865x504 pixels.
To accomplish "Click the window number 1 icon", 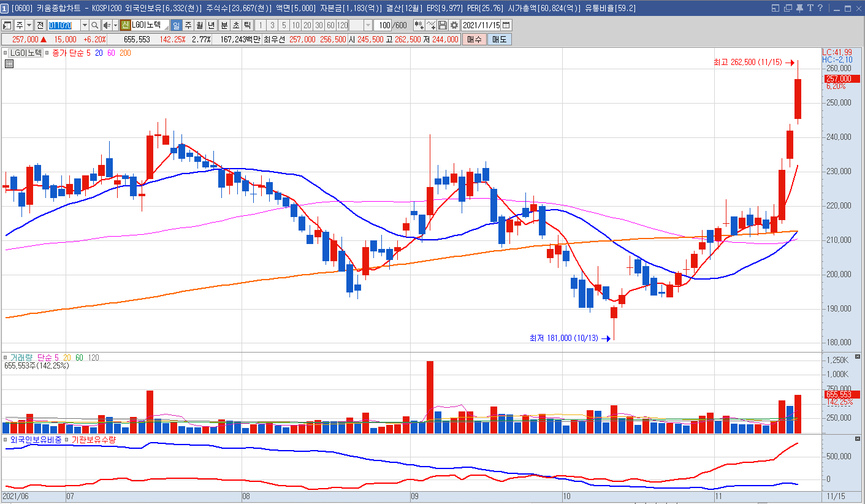I will [x=5, y=8].
